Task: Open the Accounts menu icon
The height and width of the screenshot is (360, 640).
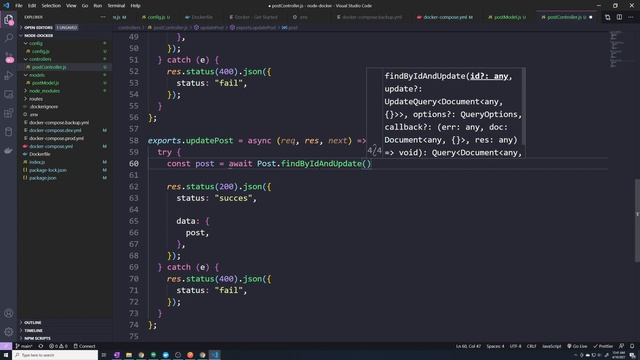Action: [9, 313]
